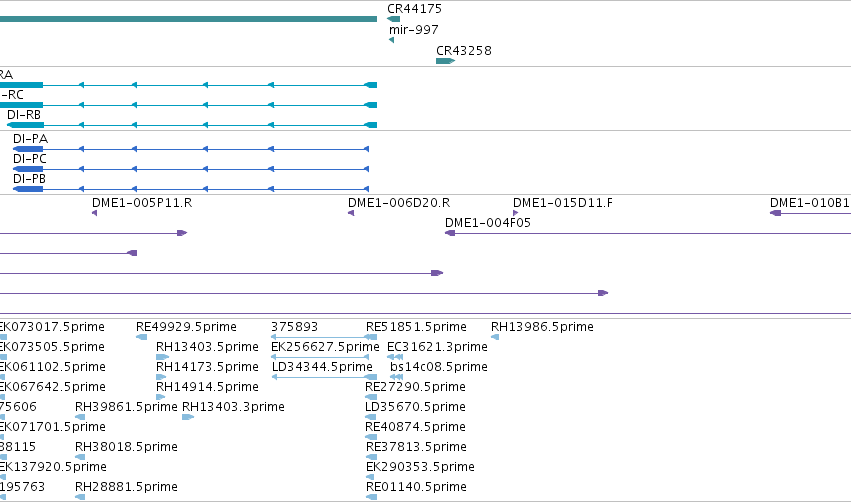Image resolution: width=851 pixels, height=502 pixels.
Task: Click the DME1-005P11.R feature label
Action: point(142,202)
